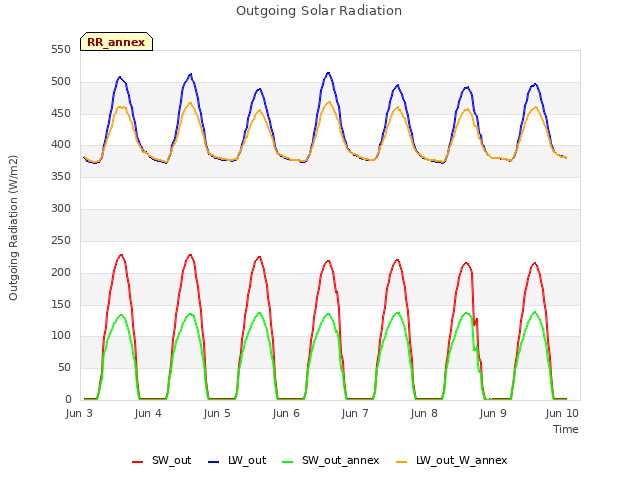Click the 450 y-axis tick label
The image size is (640, 480).
click(61, 113)
